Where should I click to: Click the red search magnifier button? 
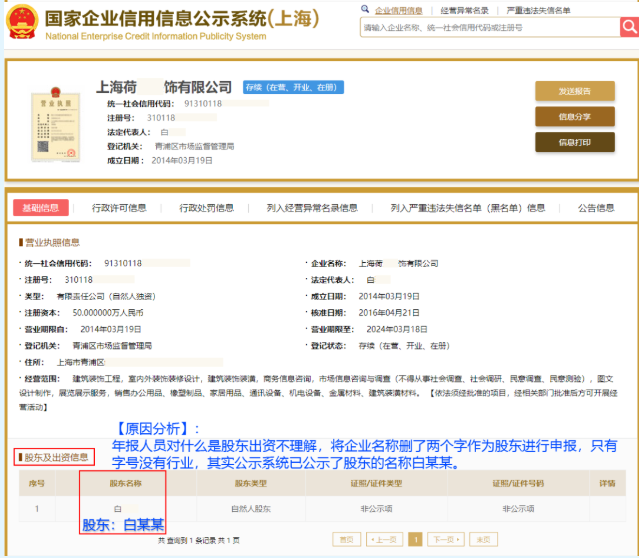pyautogui.click(x=629, y=27)
